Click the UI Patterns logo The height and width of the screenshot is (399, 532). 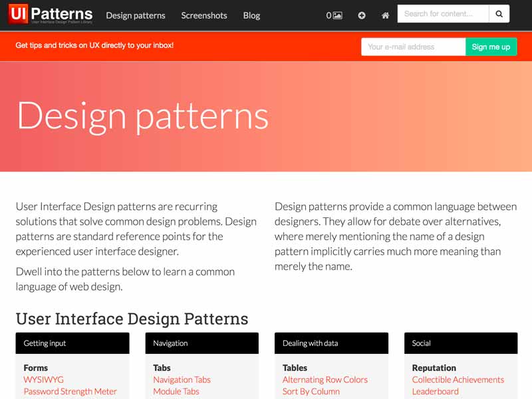51,15
